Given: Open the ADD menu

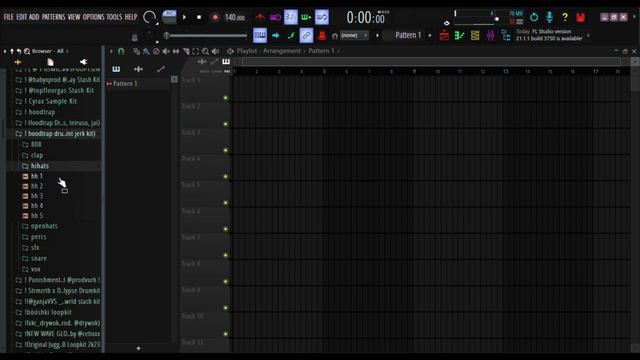Looking at the screenshot, I should tap(34, 17).
